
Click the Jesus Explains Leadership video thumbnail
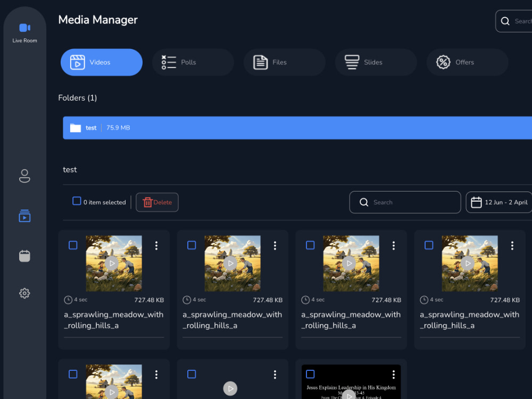(351, 382)
